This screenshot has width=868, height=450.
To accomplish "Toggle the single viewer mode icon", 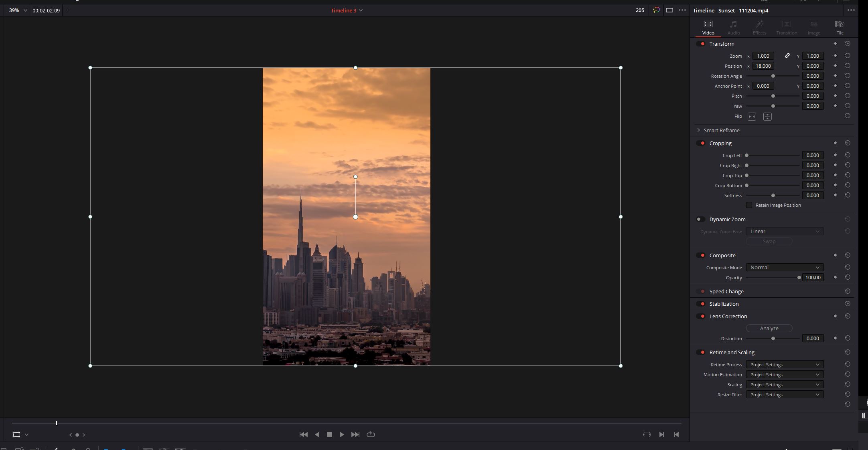I will coord(669,10).
